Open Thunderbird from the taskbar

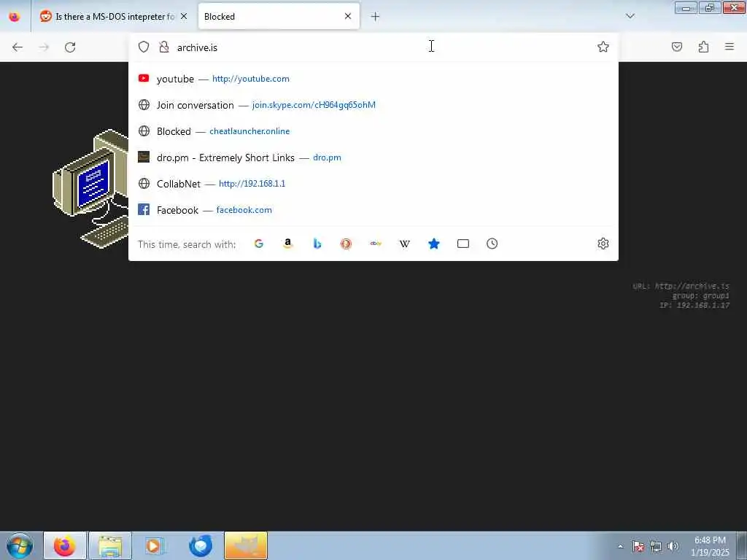201,545
